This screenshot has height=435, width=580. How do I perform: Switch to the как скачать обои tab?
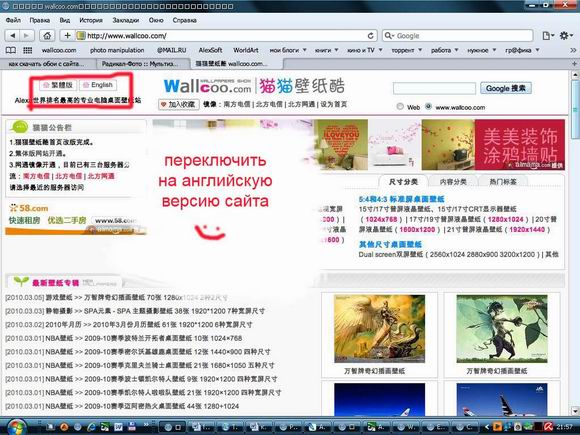[x=46, y=64]
